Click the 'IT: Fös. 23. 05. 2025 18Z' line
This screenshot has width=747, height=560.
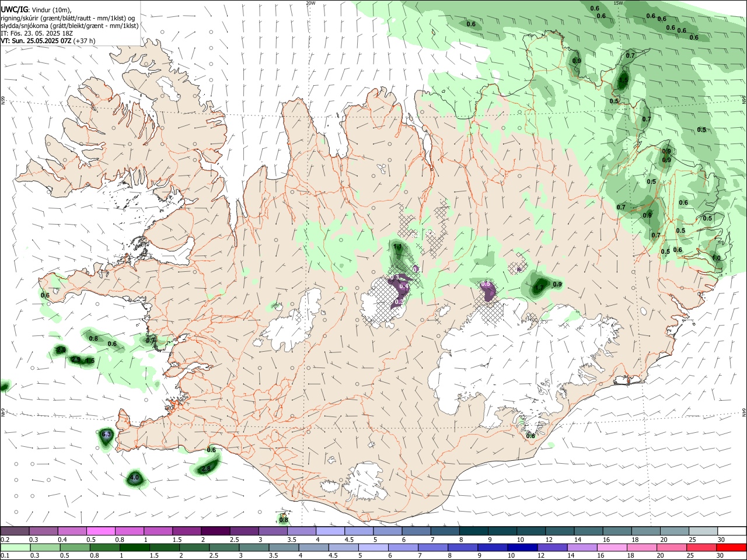pos(37,33)
